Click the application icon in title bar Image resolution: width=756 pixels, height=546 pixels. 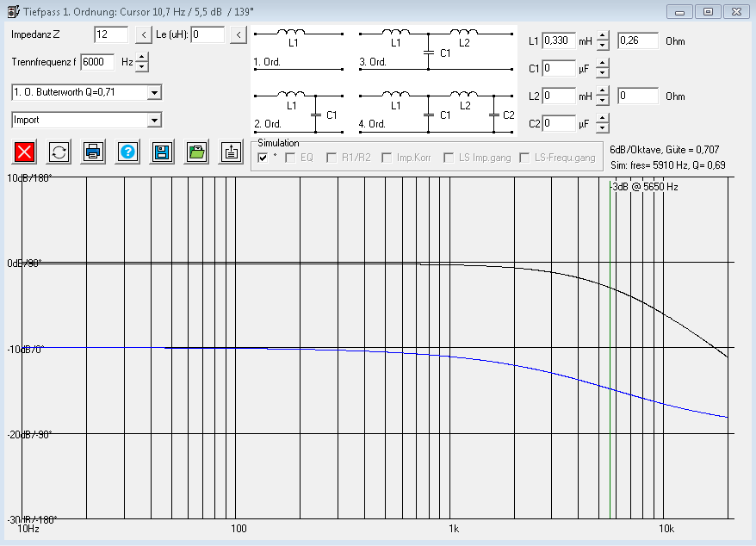14,11
